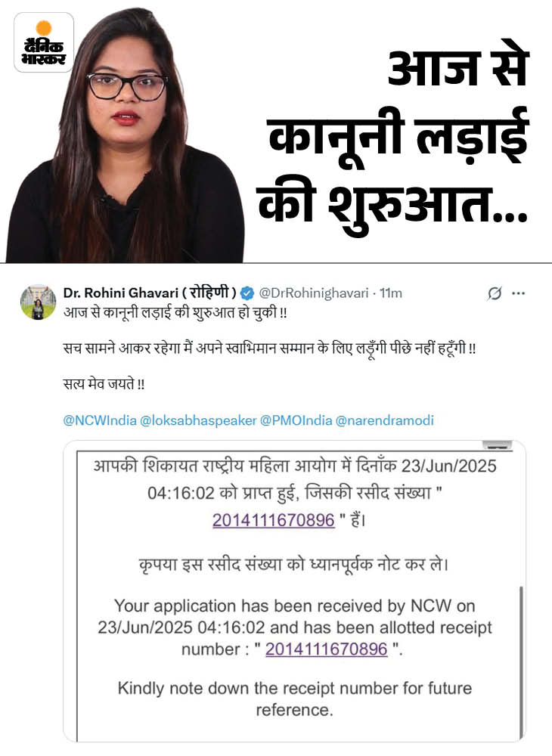The width and height of the screenshot is (552, 756).
Task: Click the tweet text सत्य मेव जयते
Action: 104,384
